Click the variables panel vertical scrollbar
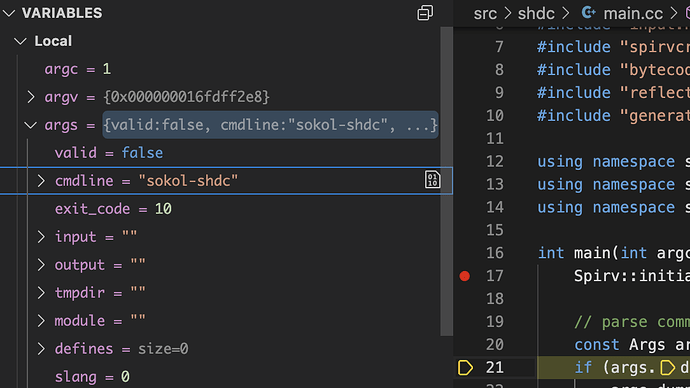690x388 pixels. 446,181
